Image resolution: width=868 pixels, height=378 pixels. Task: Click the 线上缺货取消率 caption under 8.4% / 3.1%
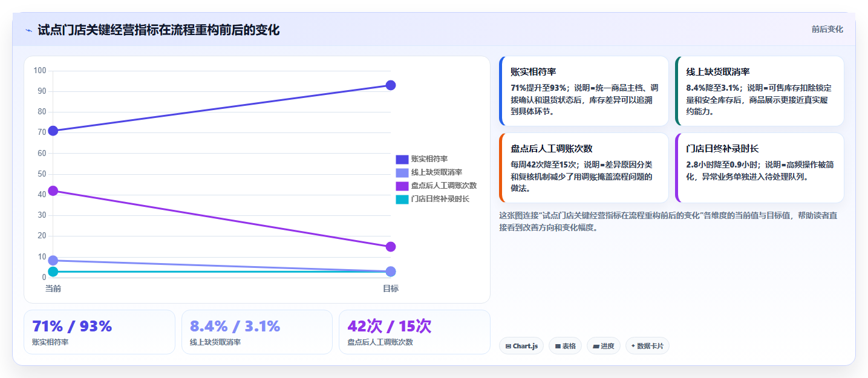tap(215, 342)
